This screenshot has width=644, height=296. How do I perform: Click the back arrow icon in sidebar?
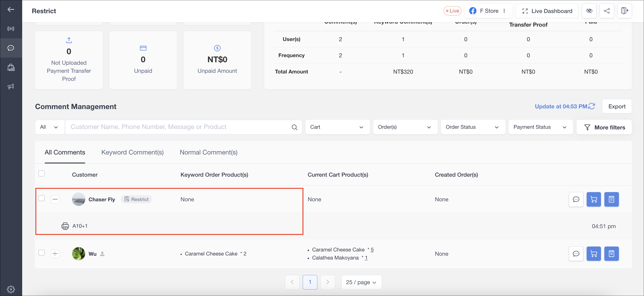(x=11, y=9)
